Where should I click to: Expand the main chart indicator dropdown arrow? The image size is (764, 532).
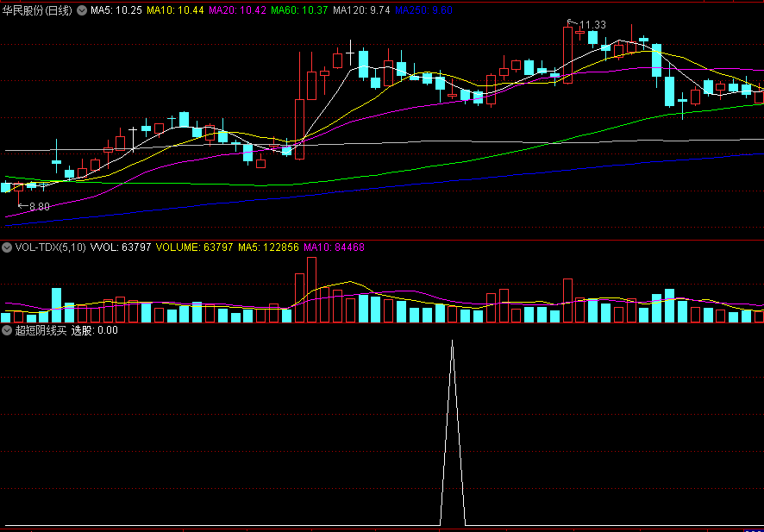pos(82,10)
